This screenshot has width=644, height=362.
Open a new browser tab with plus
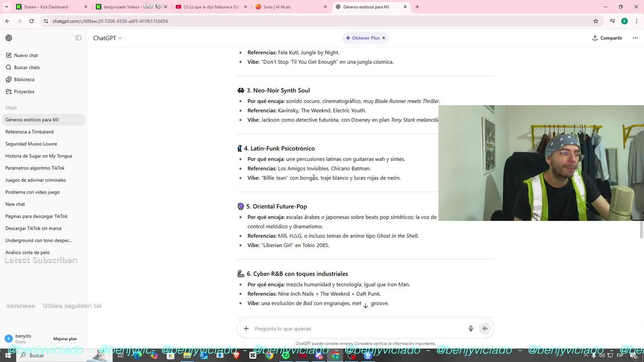(417, 7)
